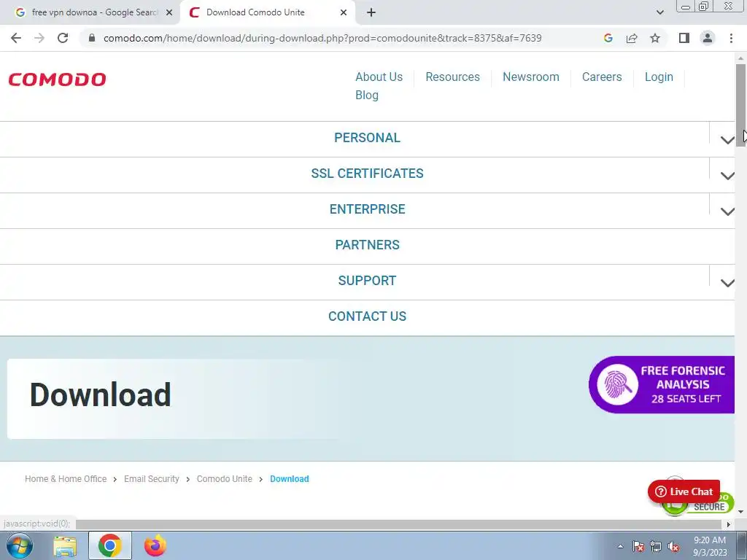Viewport: 747px width, 560px height.
Task: Click the fingerprint icon in the banner
Action: 618,384
